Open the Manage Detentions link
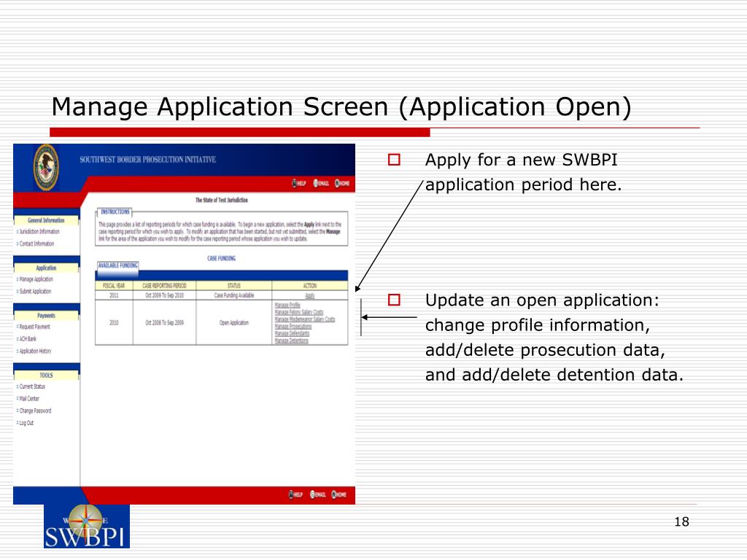 [292, 341]
